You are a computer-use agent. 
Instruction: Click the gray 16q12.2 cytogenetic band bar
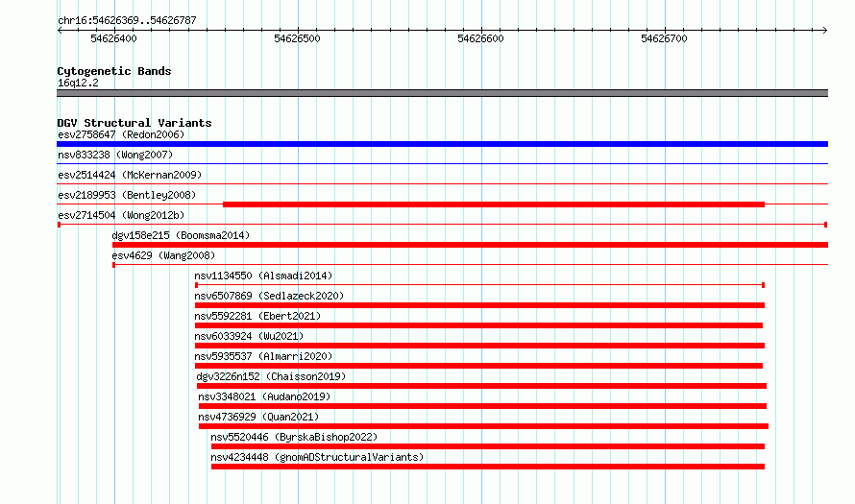(x=442, y=93)
